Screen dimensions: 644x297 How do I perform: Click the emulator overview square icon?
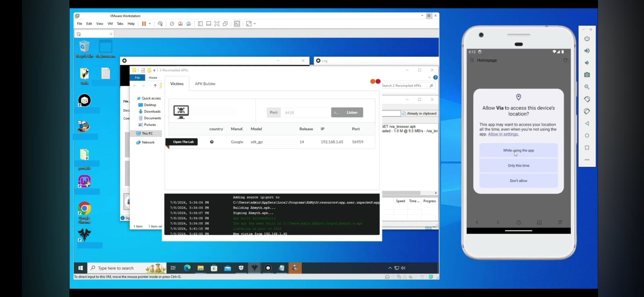587,147
